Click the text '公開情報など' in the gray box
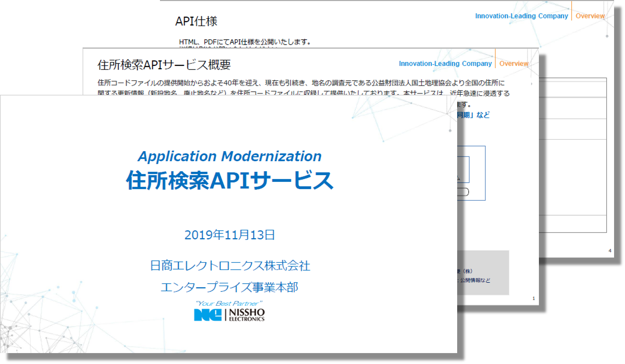Image resolution: width=625 pixels, height=364 pixels. (x=475, y=280)
